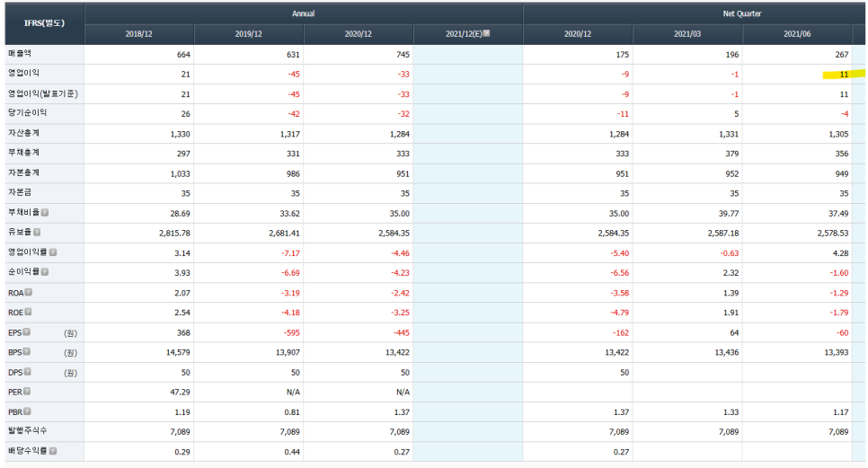Click the 2018/12 column header

coord(139,34)
